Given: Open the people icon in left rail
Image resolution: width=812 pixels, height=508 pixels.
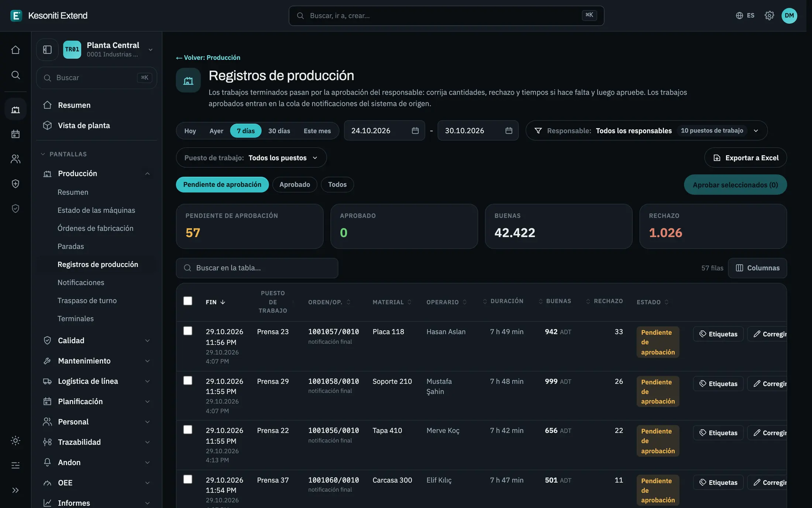Looking at the screenshot, I should (16, 159).
